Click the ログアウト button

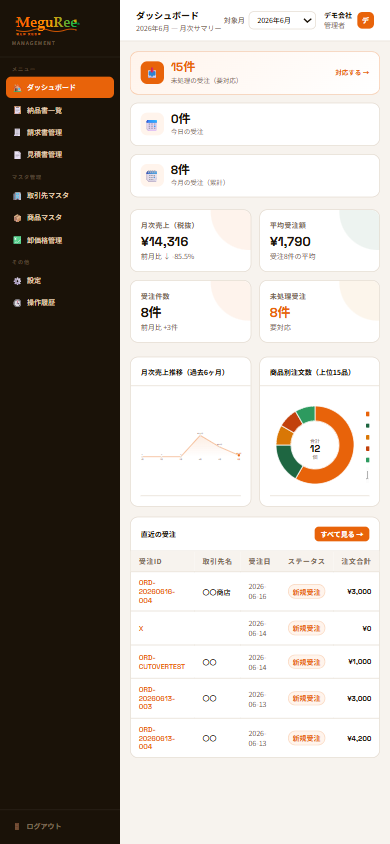click(x=60, y=826)
